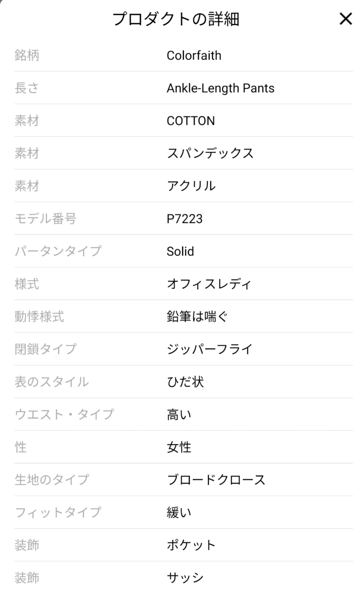
Task: Tap the ポケット decoration value
Action: 191,545
